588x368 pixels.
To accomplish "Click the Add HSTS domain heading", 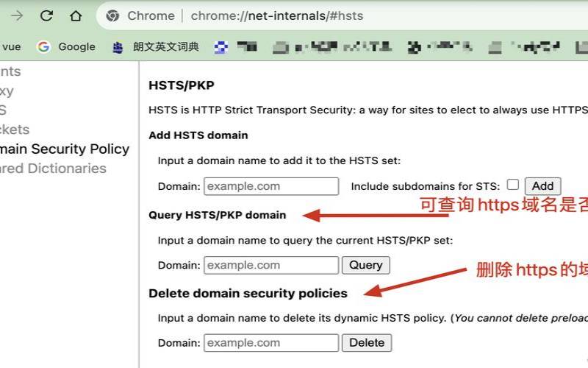I will point(198,135).
